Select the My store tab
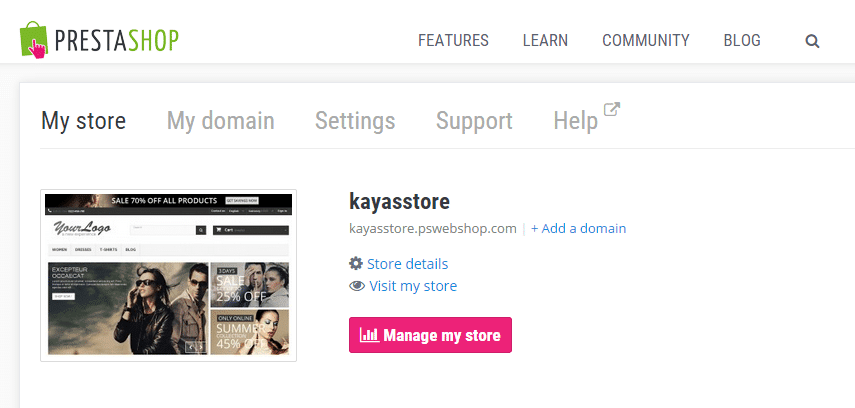Viewport: 855px width, 408px height. (x=83, y=121)
